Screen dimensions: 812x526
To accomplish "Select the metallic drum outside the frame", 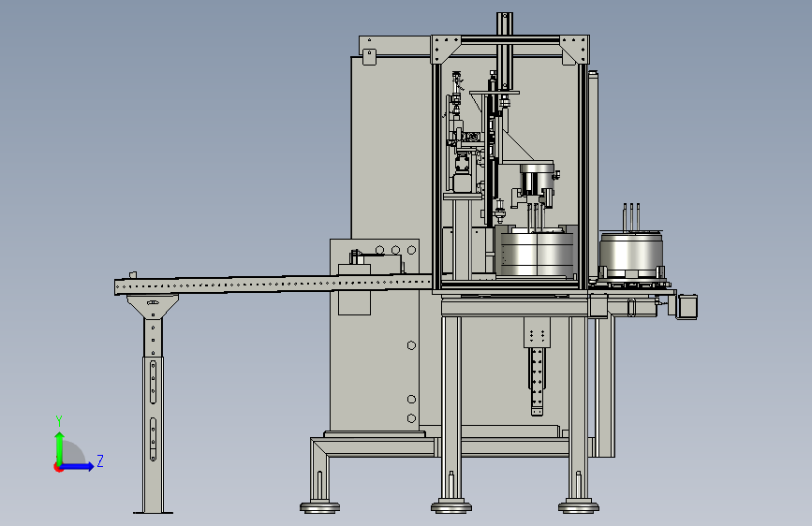I will 630,256.
